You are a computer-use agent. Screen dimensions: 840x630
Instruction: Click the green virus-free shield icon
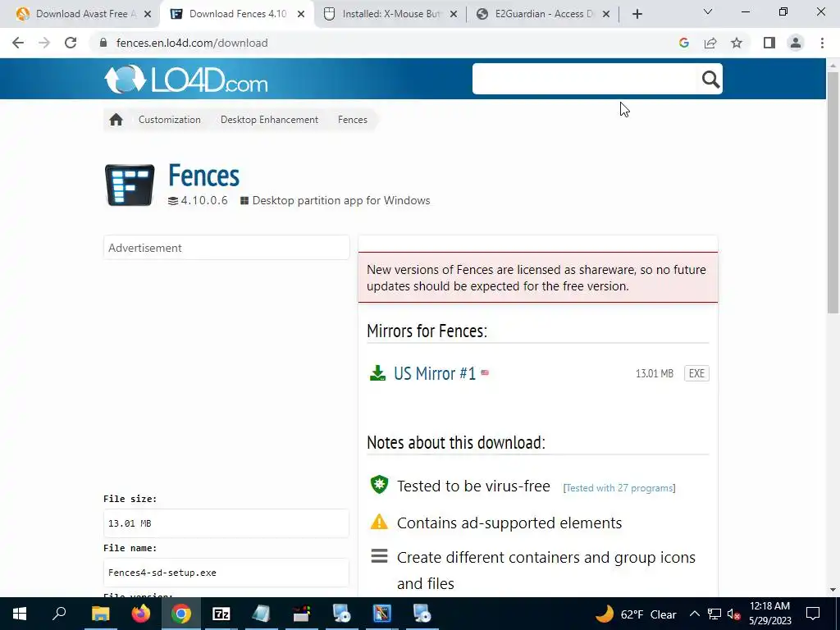(379, 485)
